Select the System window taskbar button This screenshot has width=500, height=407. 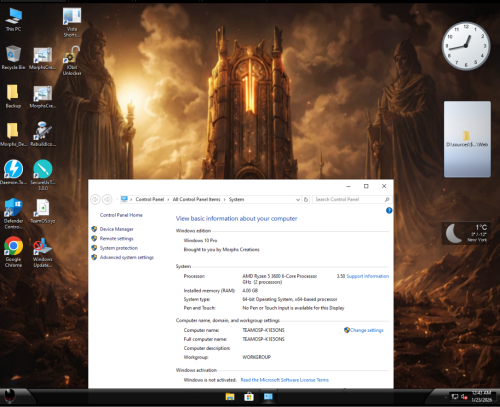tap(268, 397)
